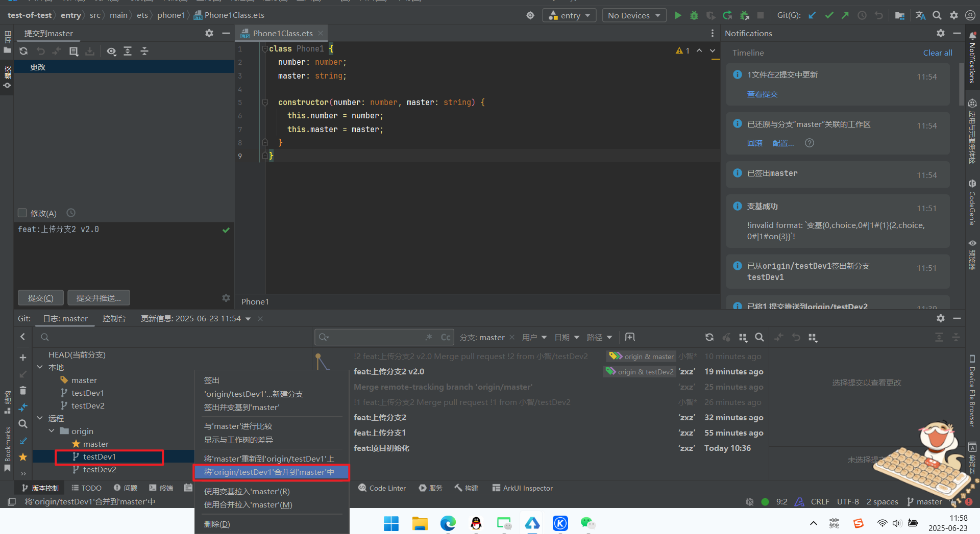Start debugging with the green bug icon
The height and width of the screenshot is (534, 980).
coord(694,15)
